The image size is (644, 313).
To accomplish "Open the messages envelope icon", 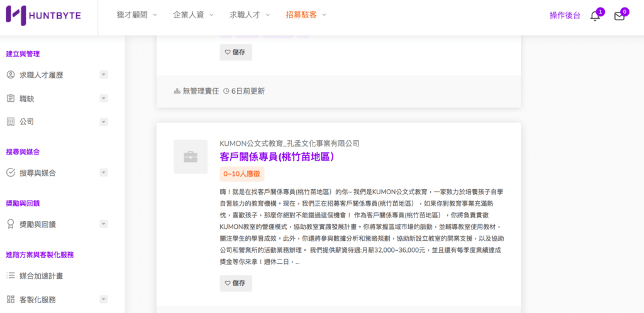I will coord(619,16).
